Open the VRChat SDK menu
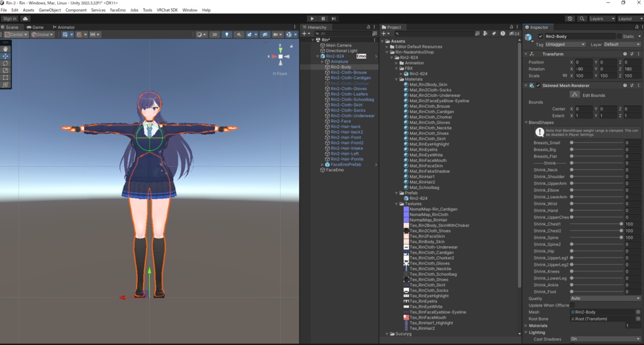The image size is (644, 345). pyautogui.click(x=167, y=10)
